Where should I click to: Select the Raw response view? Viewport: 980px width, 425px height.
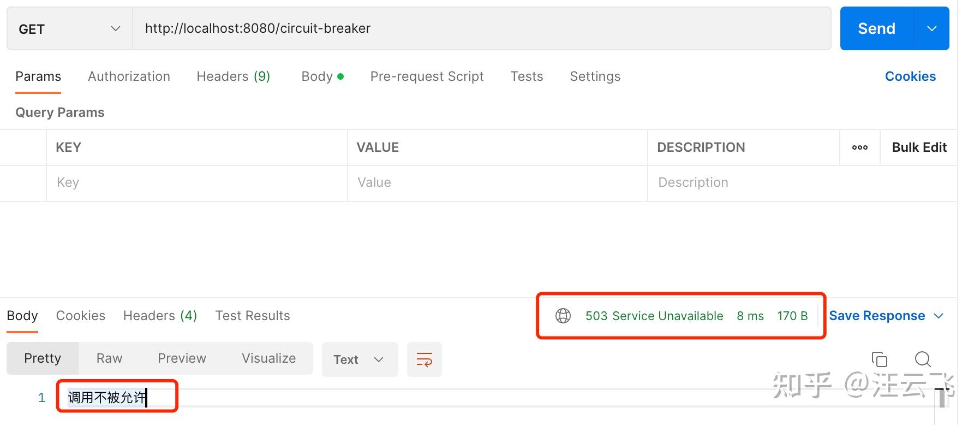[109, 358]
